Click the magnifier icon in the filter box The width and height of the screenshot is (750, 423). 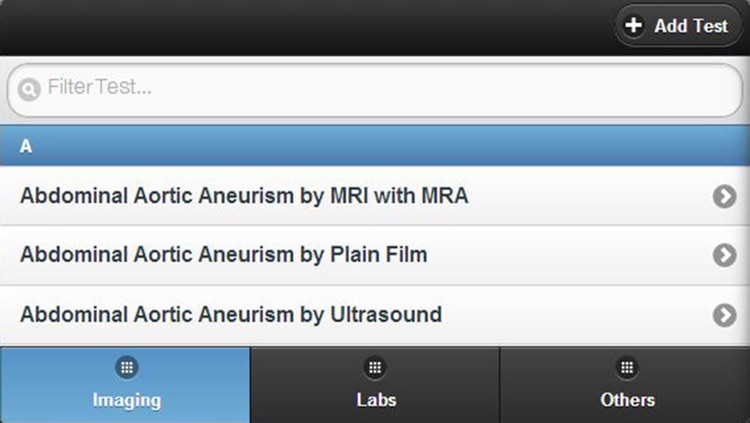29,89
